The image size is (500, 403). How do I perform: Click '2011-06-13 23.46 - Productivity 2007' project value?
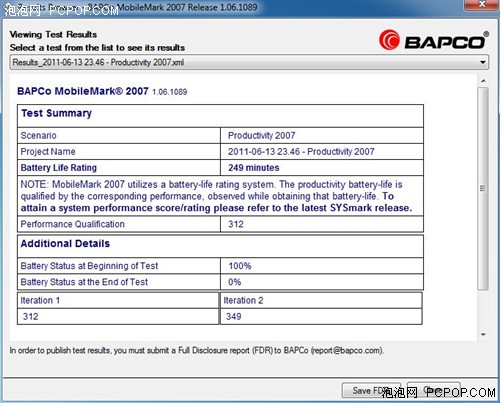click(301, 152)
